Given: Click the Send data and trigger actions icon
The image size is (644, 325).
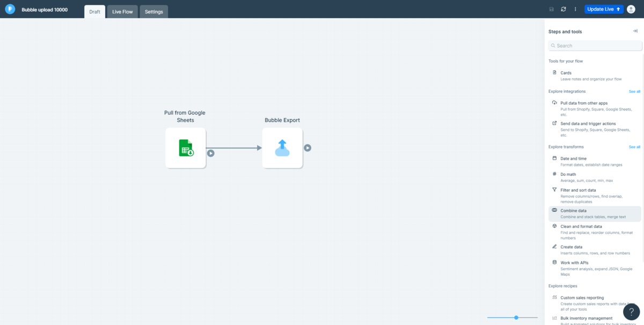Looking at the screenshot, I should (x=554, y=123).
